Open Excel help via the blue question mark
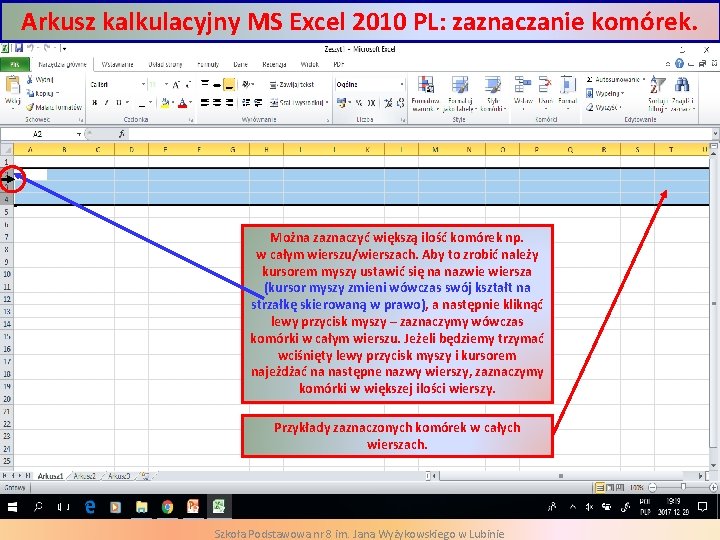 pos(679,64)
